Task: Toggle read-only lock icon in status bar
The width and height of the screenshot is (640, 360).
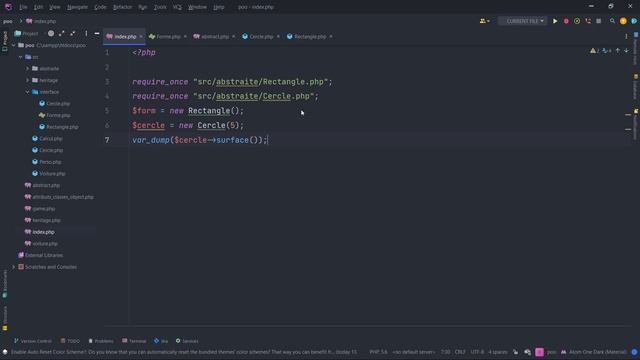Action: pos(516,352)
